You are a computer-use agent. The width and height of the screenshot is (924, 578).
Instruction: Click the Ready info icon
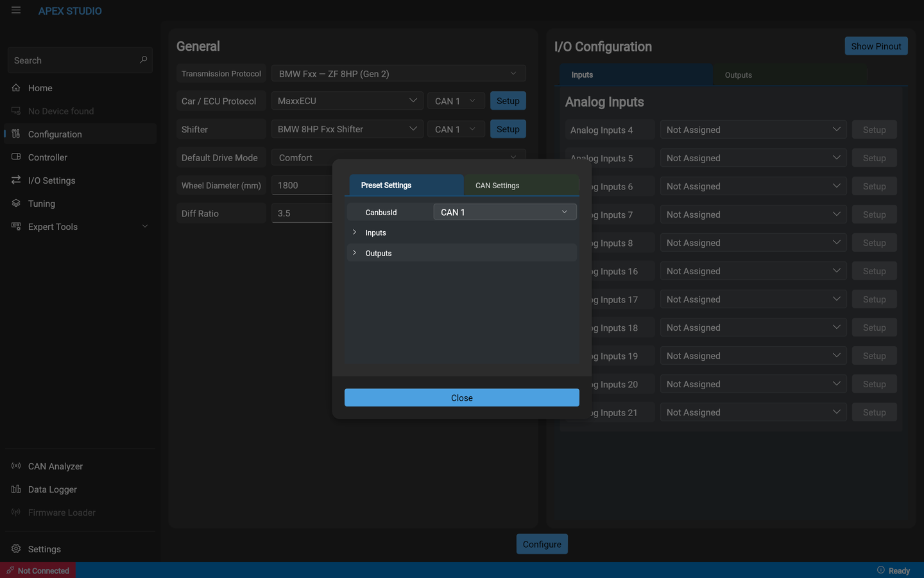coord(881,570)
